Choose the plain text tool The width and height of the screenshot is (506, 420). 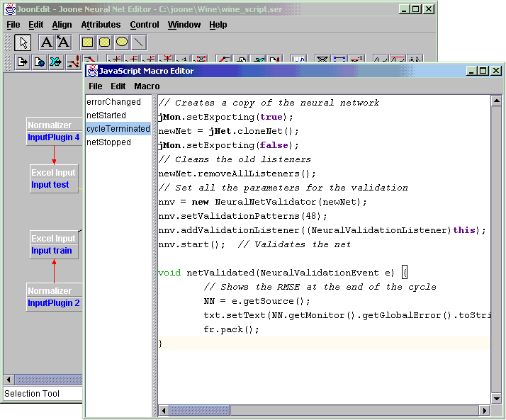[46, 42]
